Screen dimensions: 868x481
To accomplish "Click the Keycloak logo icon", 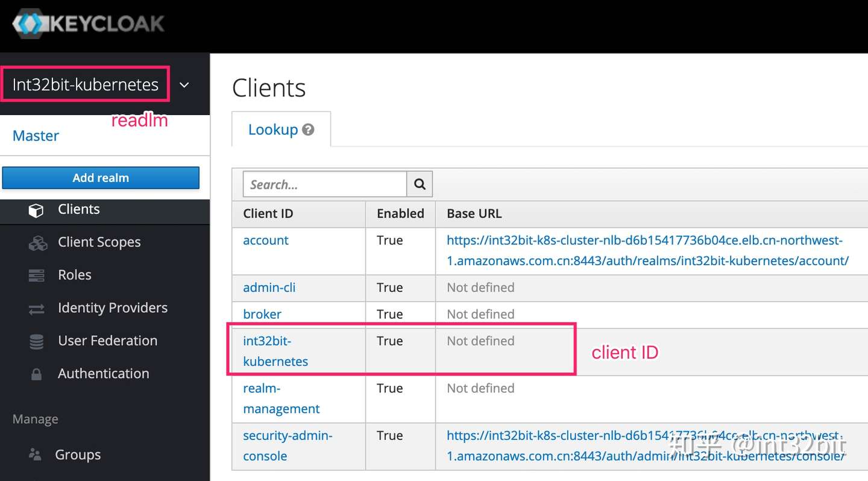I will pyautogui.click(x=28, y=24).
